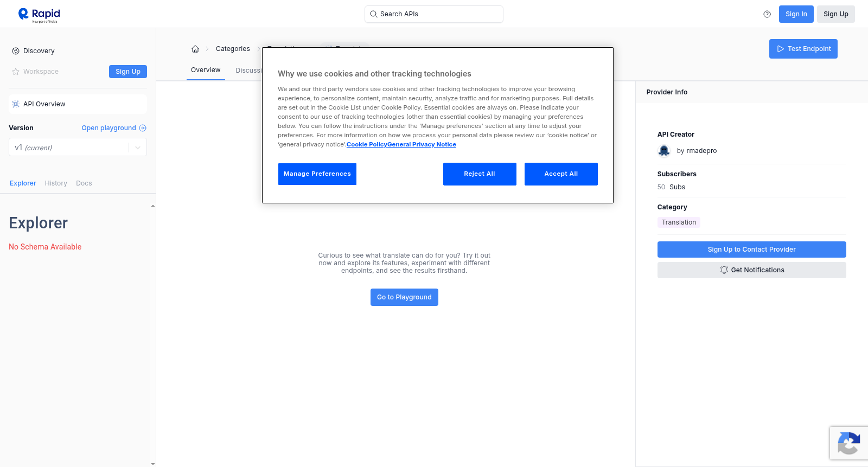
Task: Click the search magnifier icon
Action: point(373,14)
